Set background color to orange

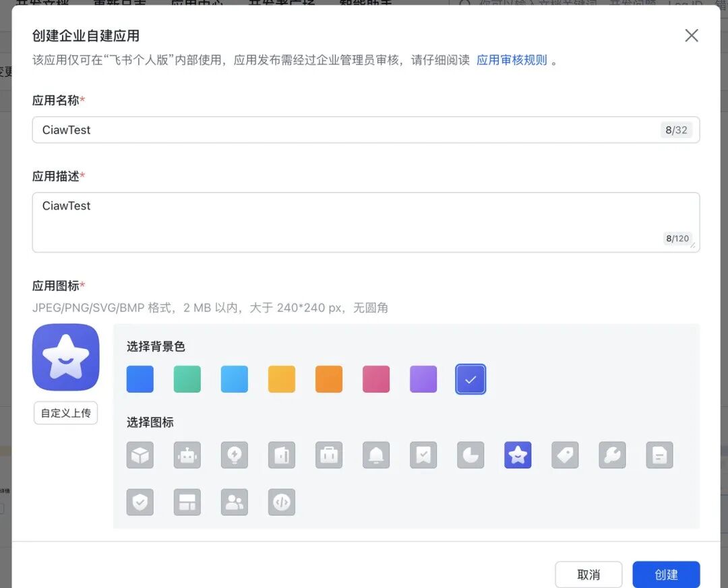[x=329, y=379]
